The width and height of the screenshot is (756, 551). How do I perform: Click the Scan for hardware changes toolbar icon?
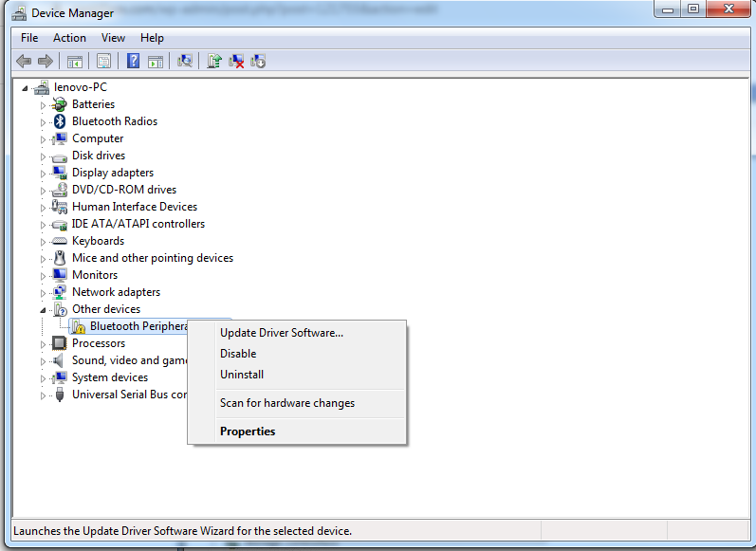pos(185,61)
